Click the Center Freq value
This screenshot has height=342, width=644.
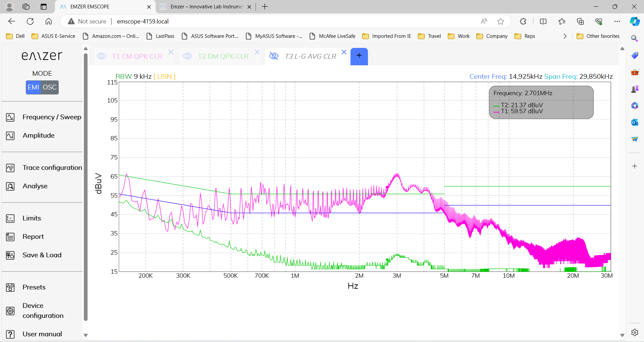click(526, 77)
